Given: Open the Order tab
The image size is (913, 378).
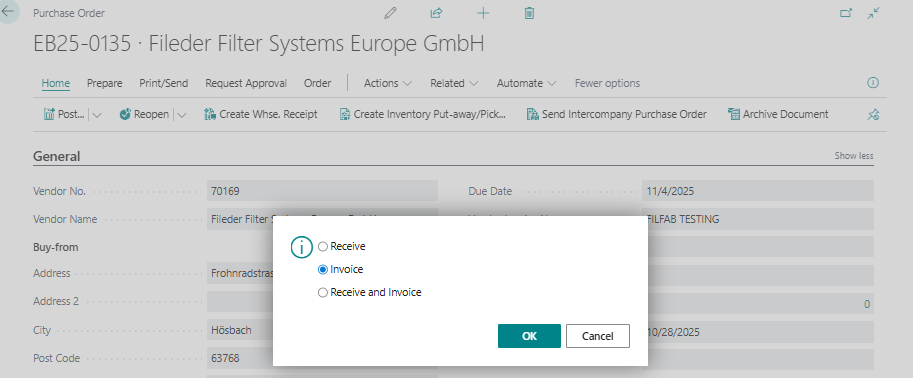Looking at the screenshot, I should [317, 83].
